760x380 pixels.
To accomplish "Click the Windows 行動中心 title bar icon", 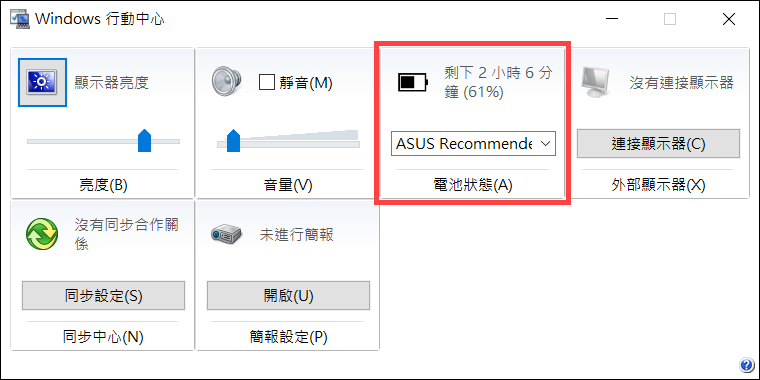I will point(20,19).
